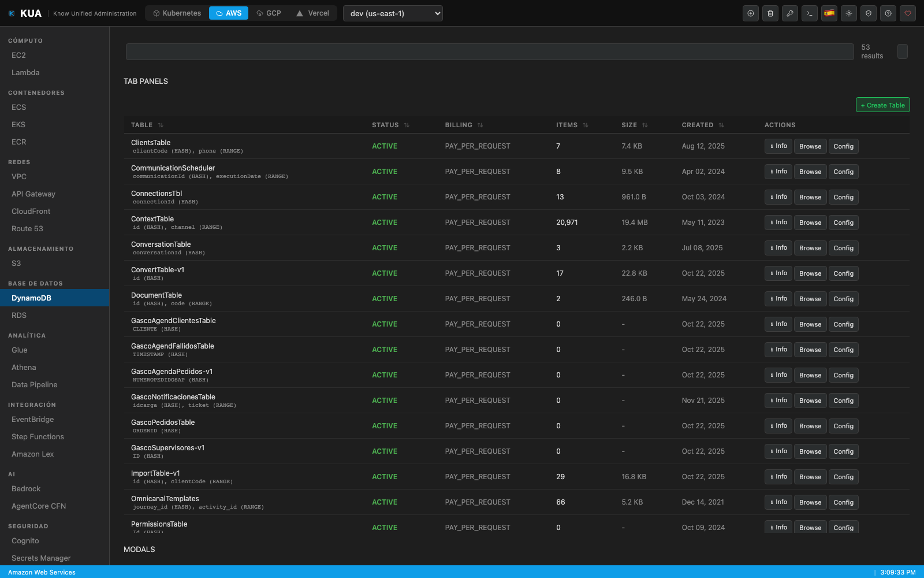Sort by the SIZE column arrows

tap(644, 125)
